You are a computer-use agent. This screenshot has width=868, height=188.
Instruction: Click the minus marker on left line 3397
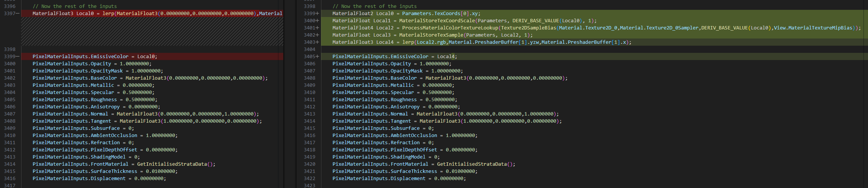click(x=18, y=14)
